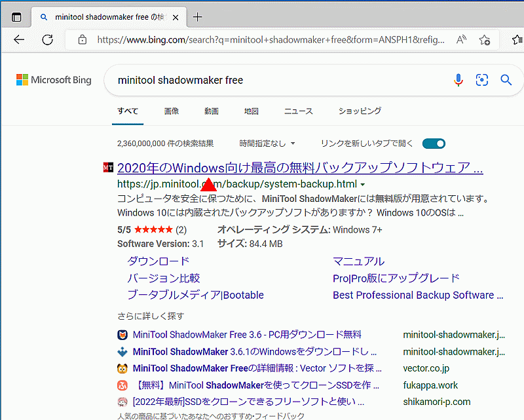Click favicon of ShadowMaker 3.6.1 row
The width and height of the screenshot is (524, 420).
click(x=122, y=352)
